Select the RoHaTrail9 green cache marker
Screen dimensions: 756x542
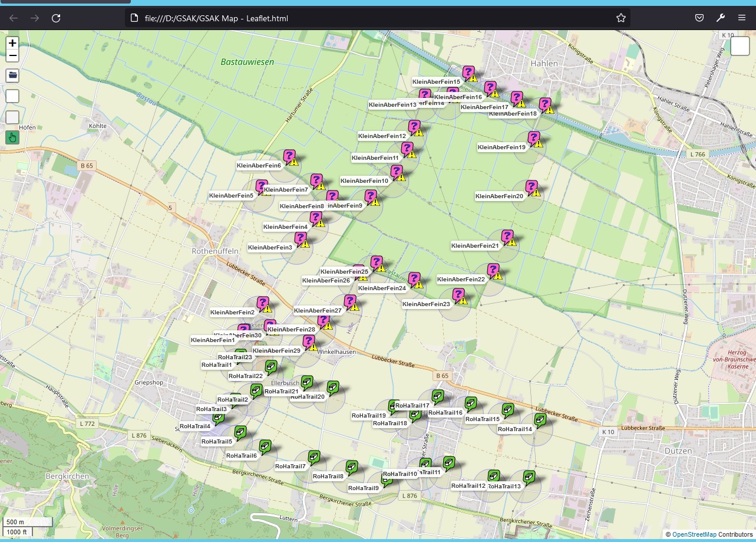tap(387, 479)
